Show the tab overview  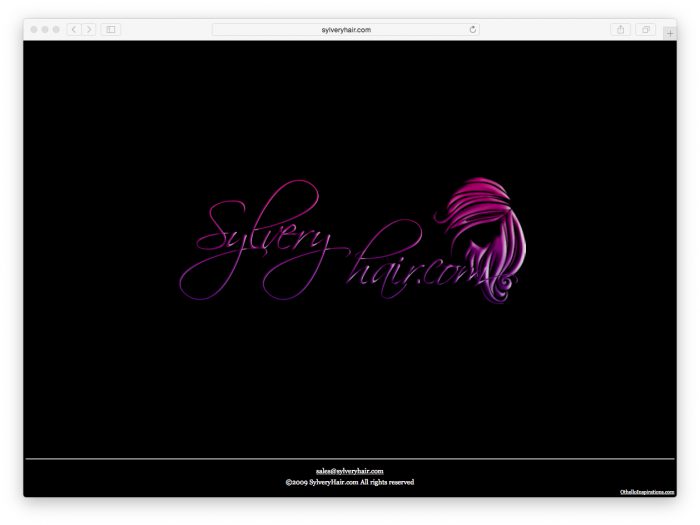point(646,30)
